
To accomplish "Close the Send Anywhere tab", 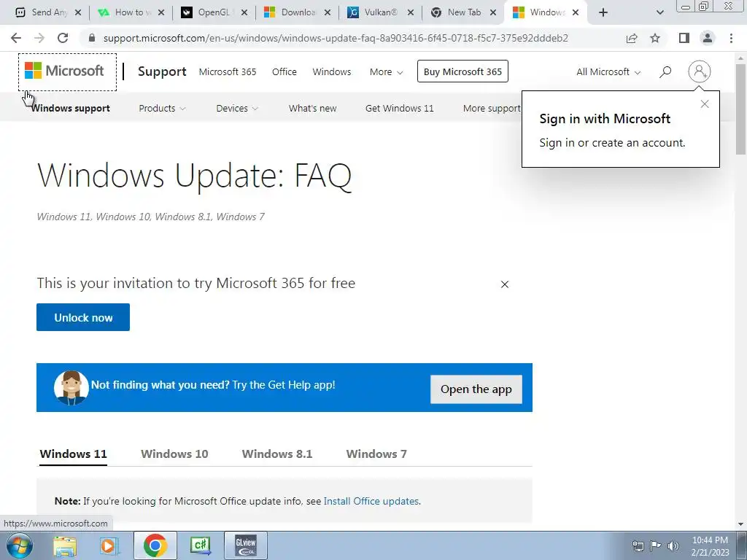I will coord(78,12).
